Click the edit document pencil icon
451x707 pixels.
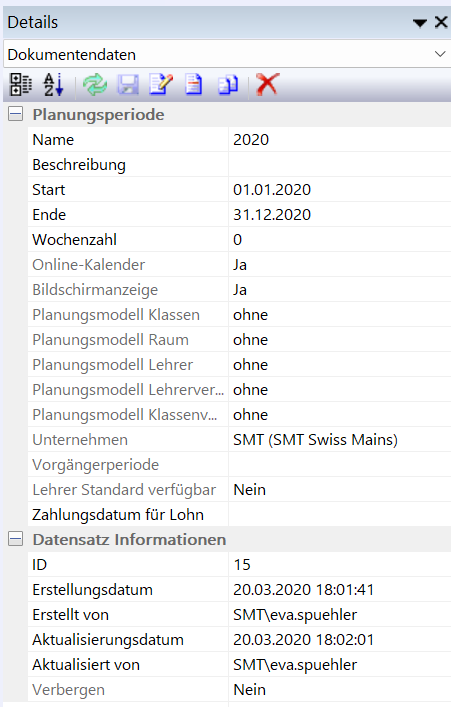click(161, 84)
